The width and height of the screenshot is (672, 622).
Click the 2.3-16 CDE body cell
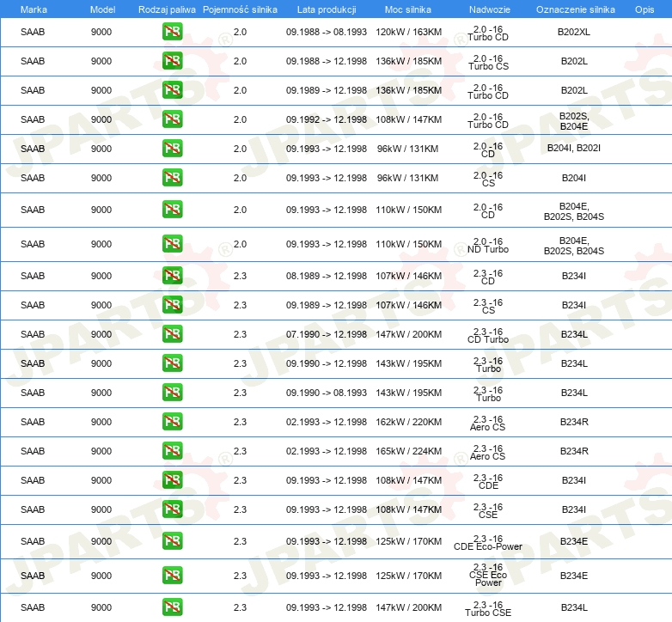pos(488,481)
